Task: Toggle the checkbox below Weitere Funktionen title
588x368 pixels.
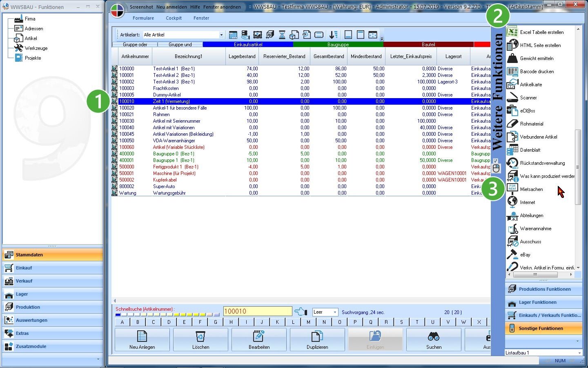Action: (x=496, y=161)
